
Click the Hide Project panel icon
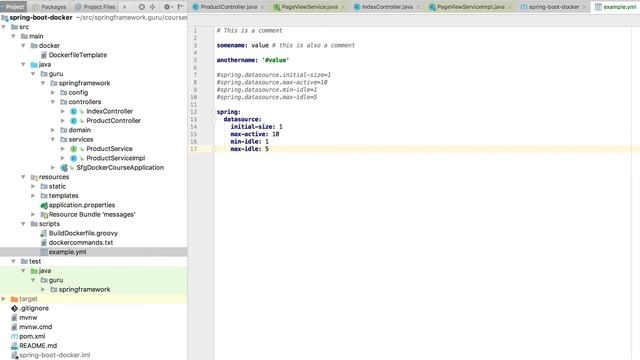(180, 7)
